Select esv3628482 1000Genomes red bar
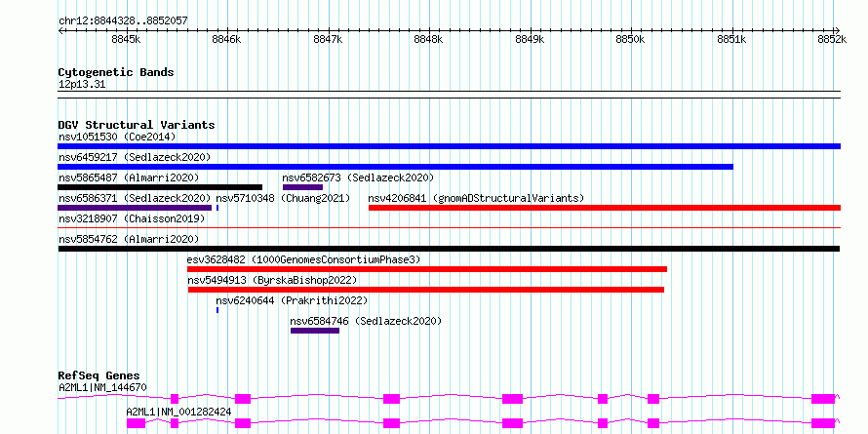 (x=427, y=269)
